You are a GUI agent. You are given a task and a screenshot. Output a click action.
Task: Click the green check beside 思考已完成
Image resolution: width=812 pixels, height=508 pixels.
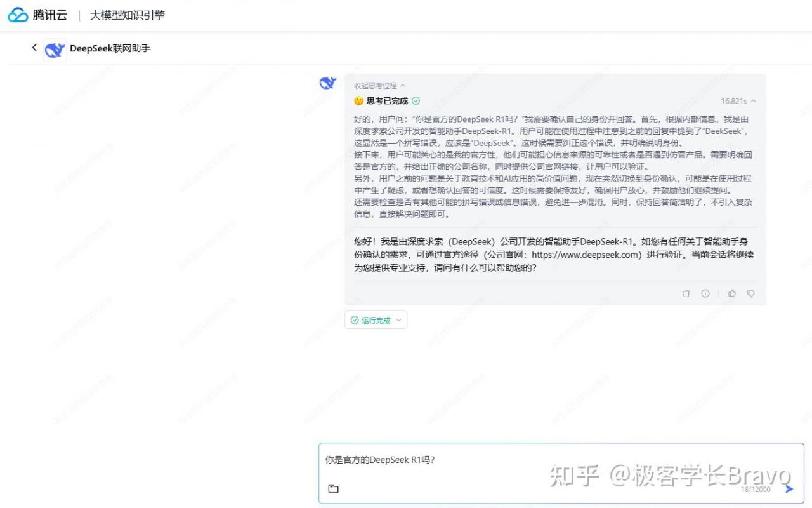tap(416, 101)
